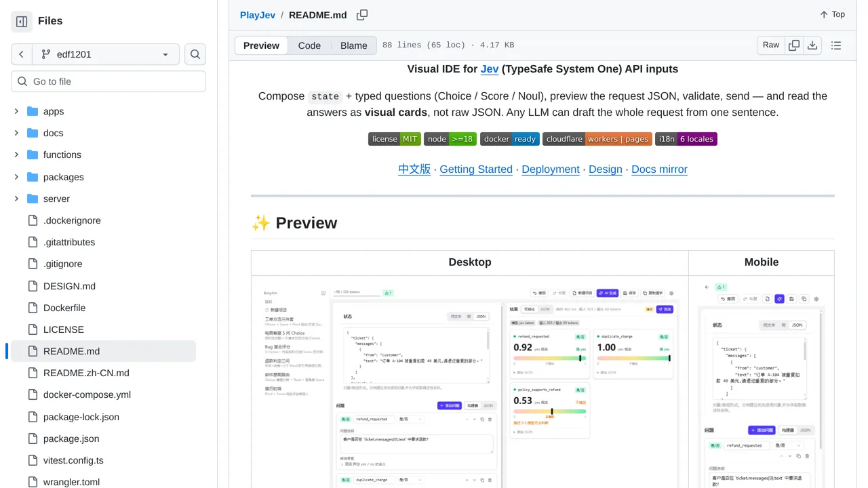Expand the apps folder chevron
The image size is (868, 488).
click(16, 111)
